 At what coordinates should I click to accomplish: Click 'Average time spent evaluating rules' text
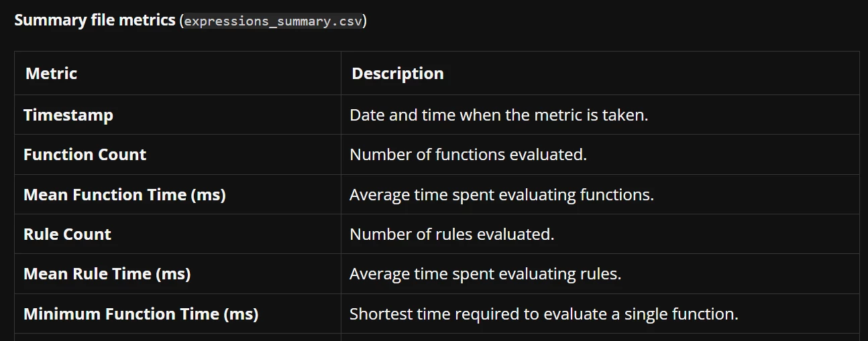[x=486, y=274]
